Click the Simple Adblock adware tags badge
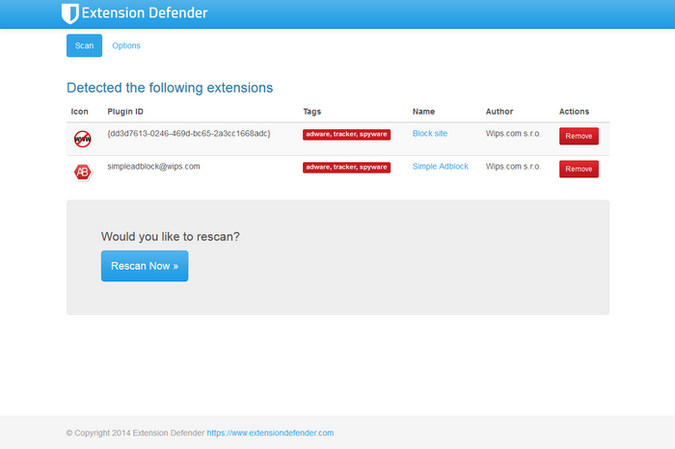675x449 pixels. tap(347, 167)
